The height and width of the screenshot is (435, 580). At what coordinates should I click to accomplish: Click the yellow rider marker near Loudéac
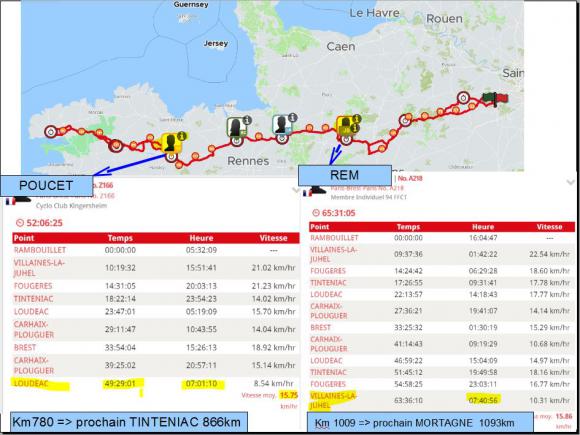click(x=172, y=142)
